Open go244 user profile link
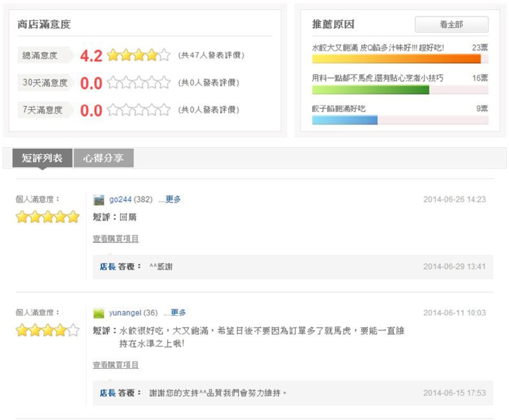This screenshot has height=420, width=509. tap(120, 199)
